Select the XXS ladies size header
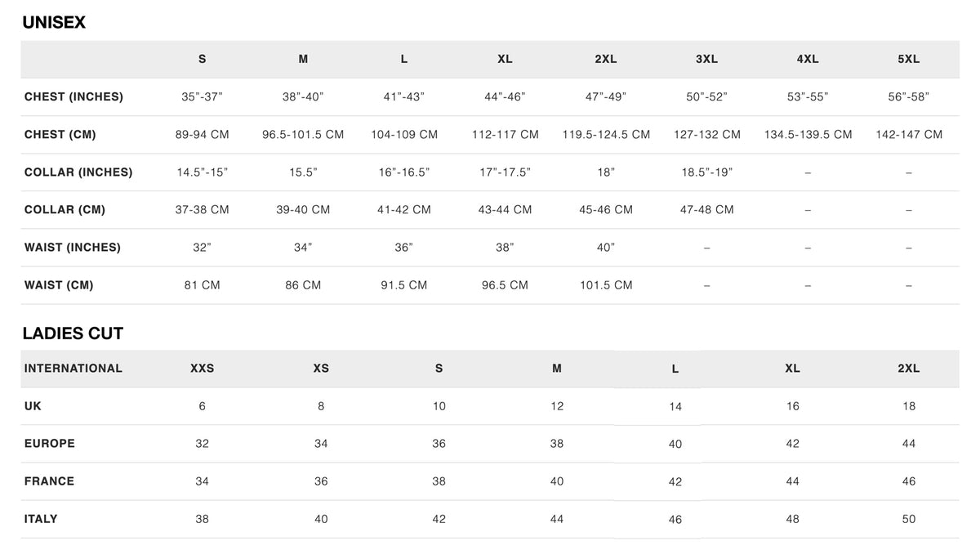Image resolution: width=980 pixels, height=559 pixels. pyautogui.click(x=202, y=368)
